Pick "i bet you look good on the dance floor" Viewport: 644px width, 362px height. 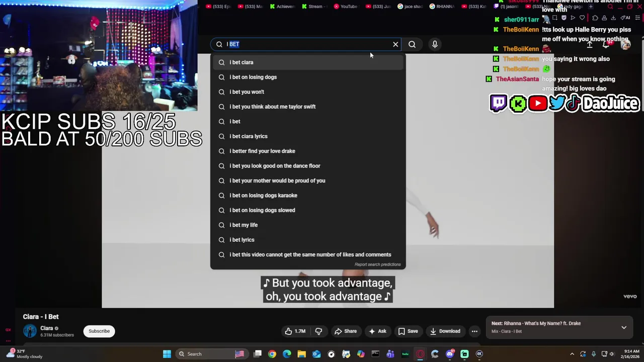point(307,166)
